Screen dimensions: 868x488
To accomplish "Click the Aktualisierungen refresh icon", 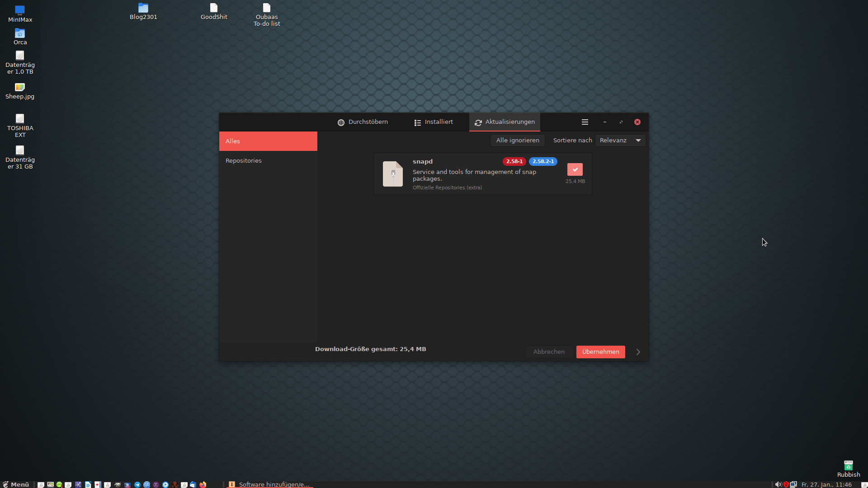I will click(x=478, y=122).
